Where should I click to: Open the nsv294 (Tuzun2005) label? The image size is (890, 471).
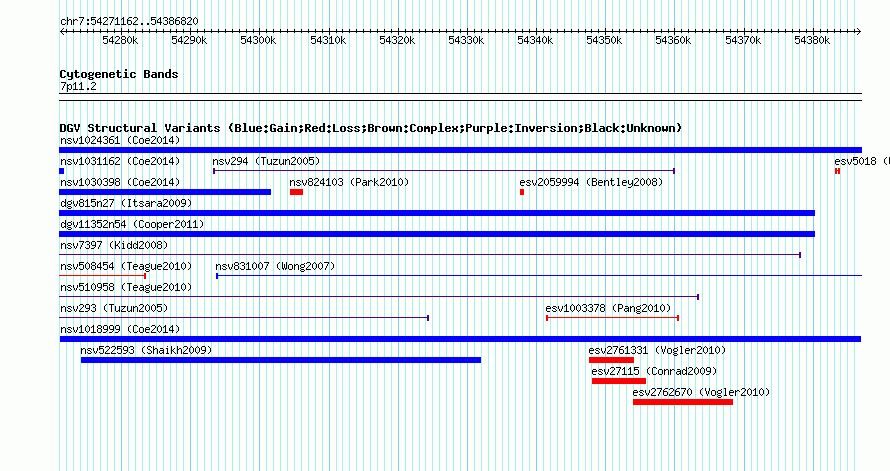coord(266,161)
